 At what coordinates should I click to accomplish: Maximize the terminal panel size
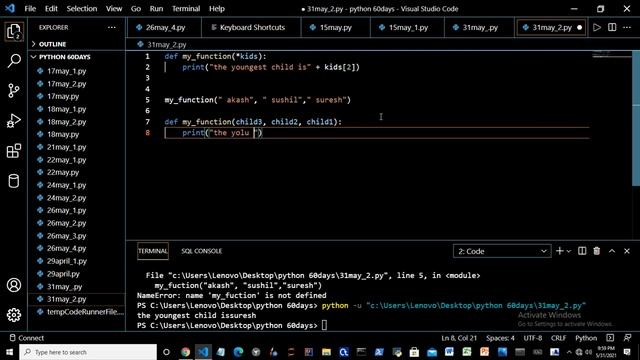click(x=612, y=251)
